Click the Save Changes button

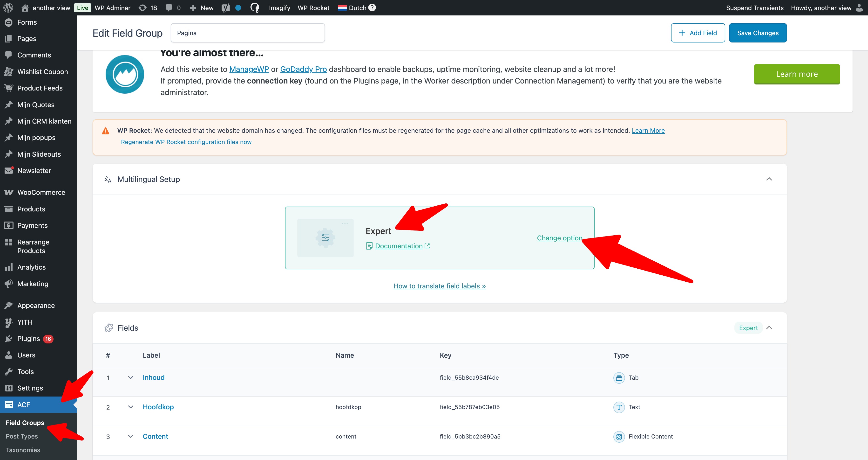pyautogui.click(x=758, y=33)
